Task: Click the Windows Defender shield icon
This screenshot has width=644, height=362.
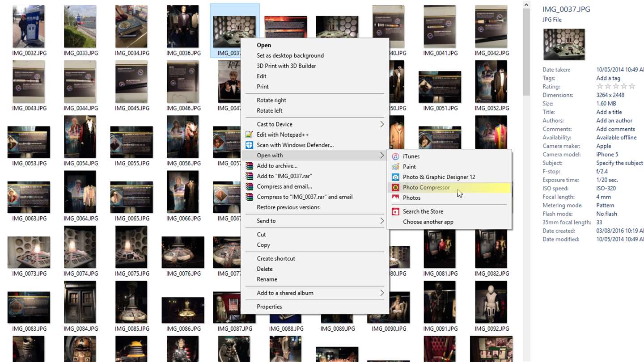Action: [x=249, y=145]
